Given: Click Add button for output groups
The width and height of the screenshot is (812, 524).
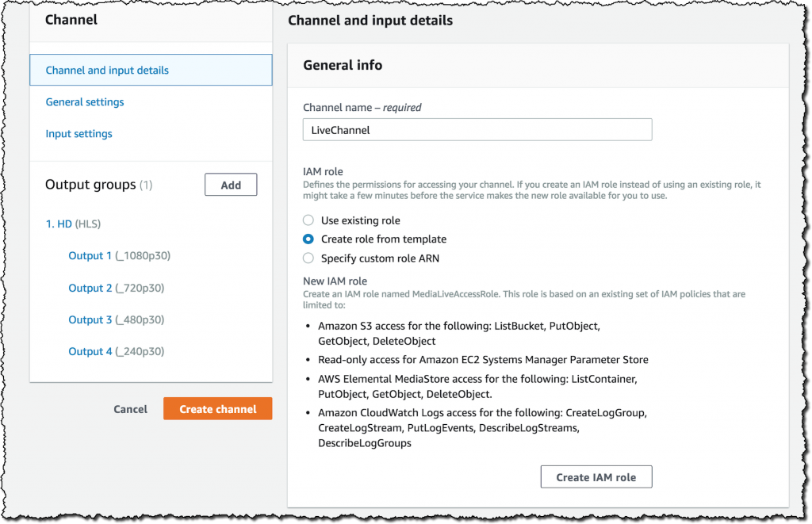Looking at the screenshot, I should (x=231, y=185).
